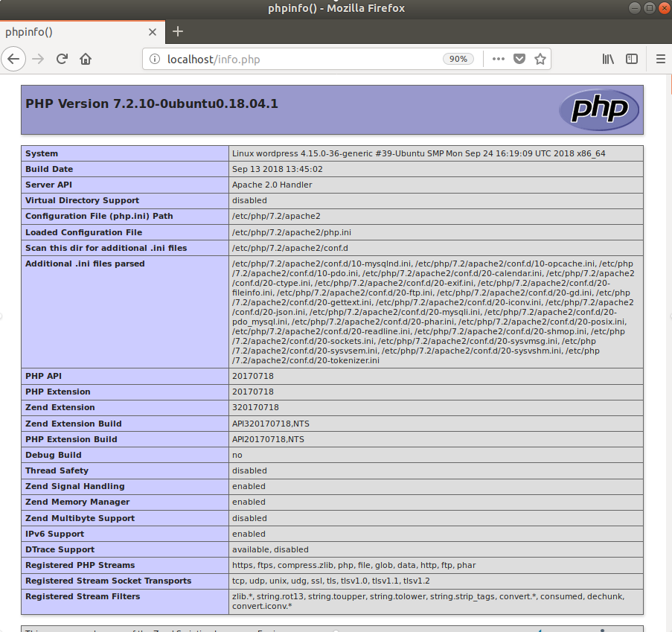The height and width of the screenshot is (632, 672).
Task: Click the vertical scrollbar thumb at right edge
Action: pos(671,83)
